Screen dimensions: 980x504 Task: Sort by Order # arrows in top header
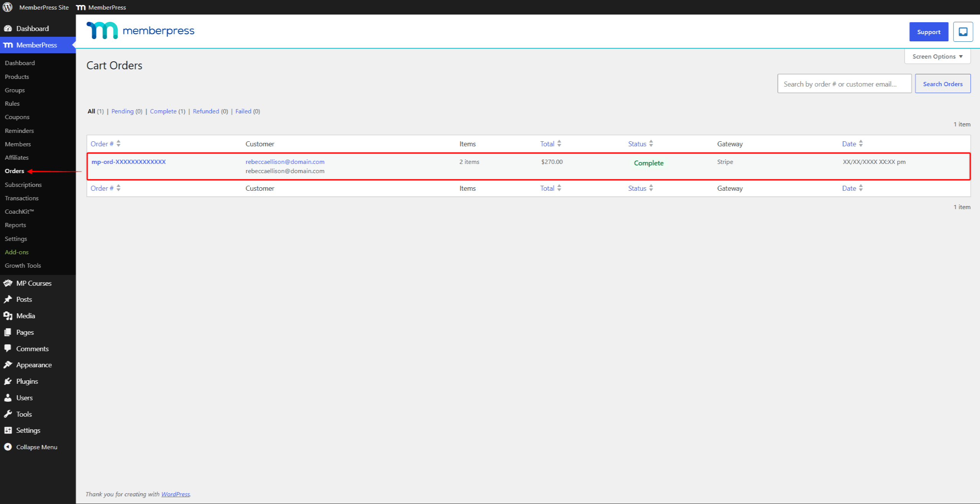118,144
